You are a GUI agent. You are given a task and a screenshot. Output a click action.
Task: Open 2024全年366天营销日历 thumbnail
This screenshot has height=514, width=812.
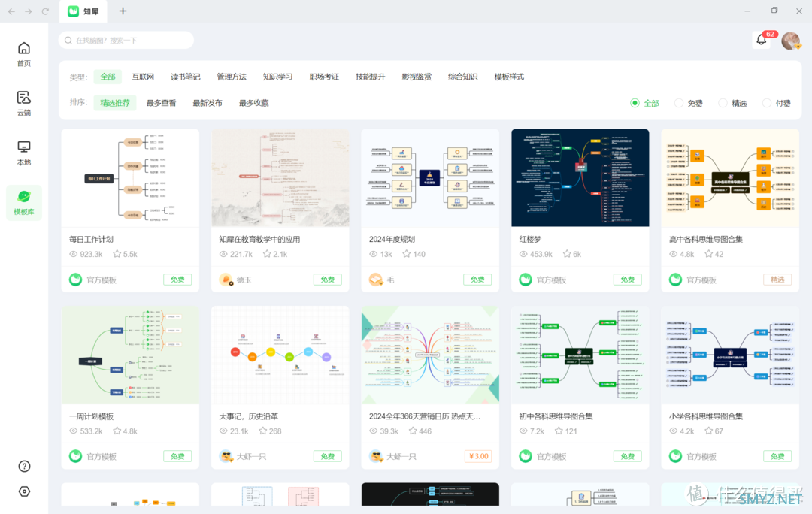pos(430,355)
